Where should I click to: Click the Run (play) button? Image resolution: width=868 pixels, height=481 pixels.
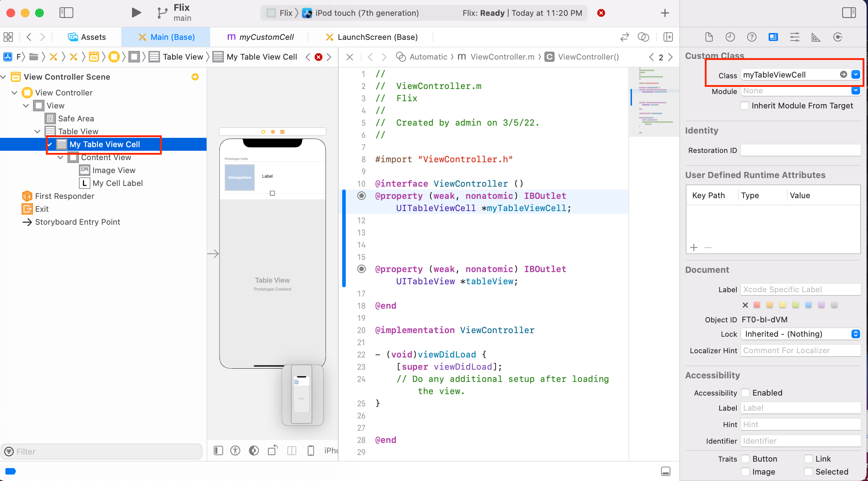[x=136, y=13]
